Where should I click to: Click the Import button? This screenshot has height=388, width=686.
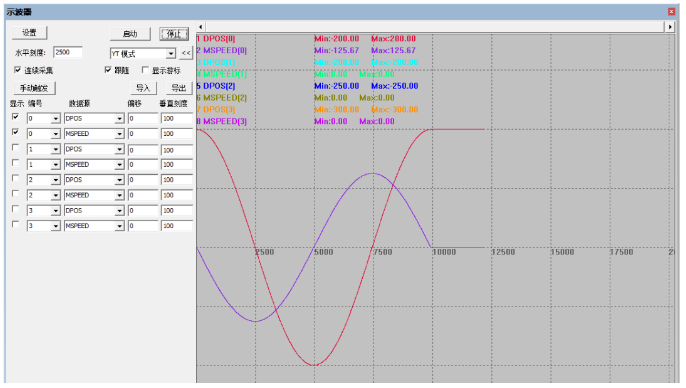coord(144,88)
